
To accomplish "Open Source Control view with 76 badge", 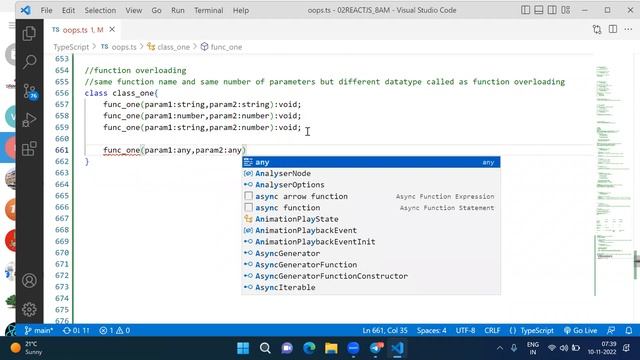I will [x=29, y=91].
